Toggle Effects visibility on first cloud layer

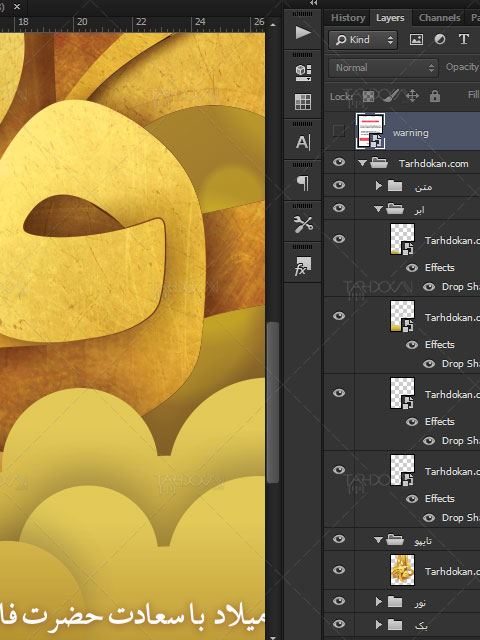tap(412, 268)
